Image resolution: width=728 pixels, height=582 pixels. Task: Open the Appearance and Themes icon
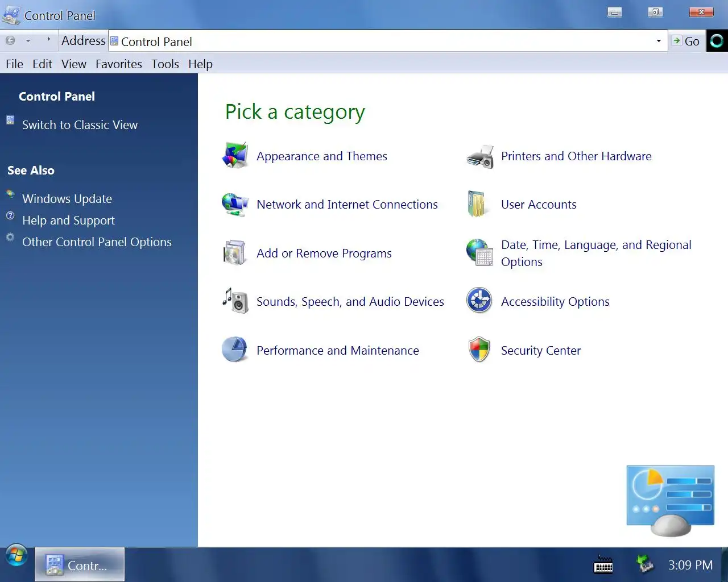[x=235, y=156]
